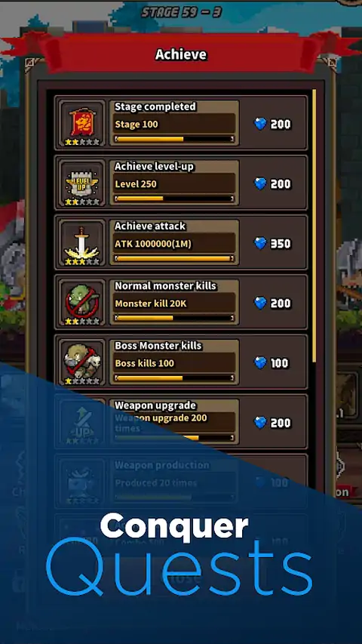The width and height of the screenshot is (362, 644).
Task: Click the ATK 1000000(1M) progress bar
Action: 174,259
